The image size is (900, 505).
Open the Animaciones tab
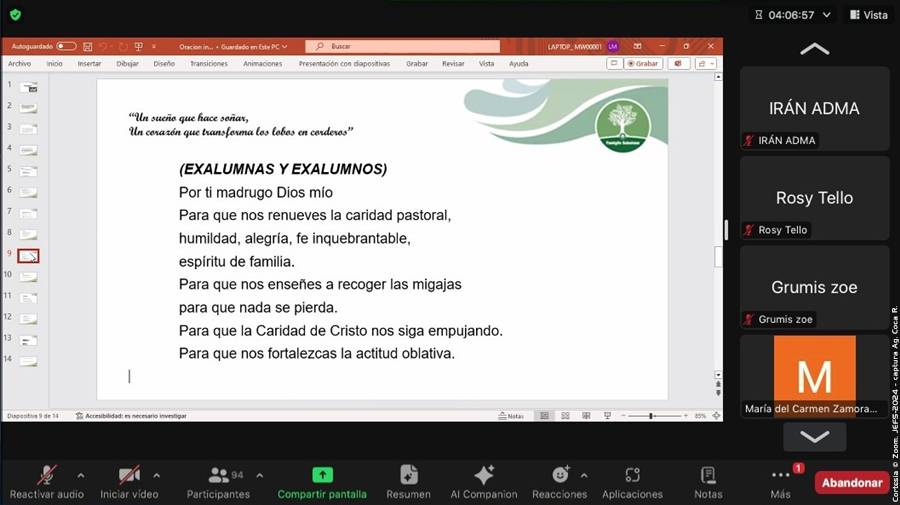(262, 64)
